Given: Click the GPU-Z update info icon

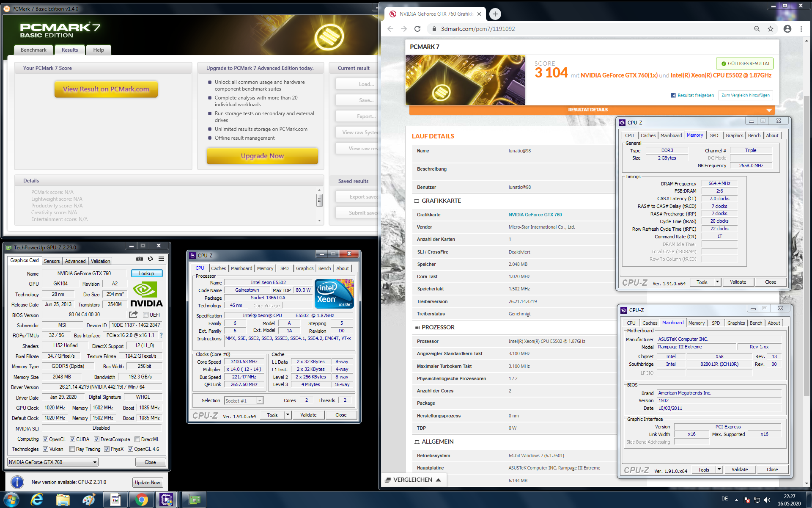Looking at the screenshot, I should 17,482.
